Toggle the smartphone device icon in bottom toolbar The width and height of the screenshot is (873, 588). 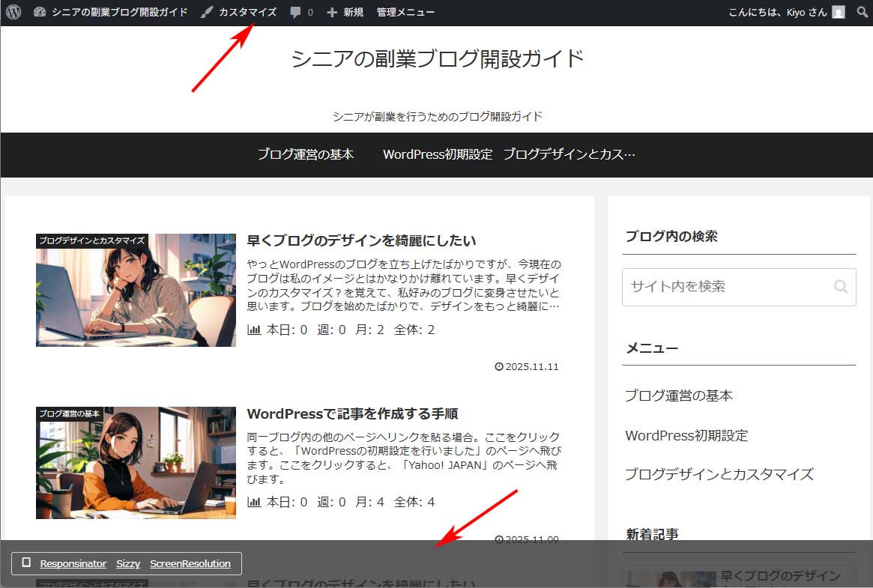(25, 563)
